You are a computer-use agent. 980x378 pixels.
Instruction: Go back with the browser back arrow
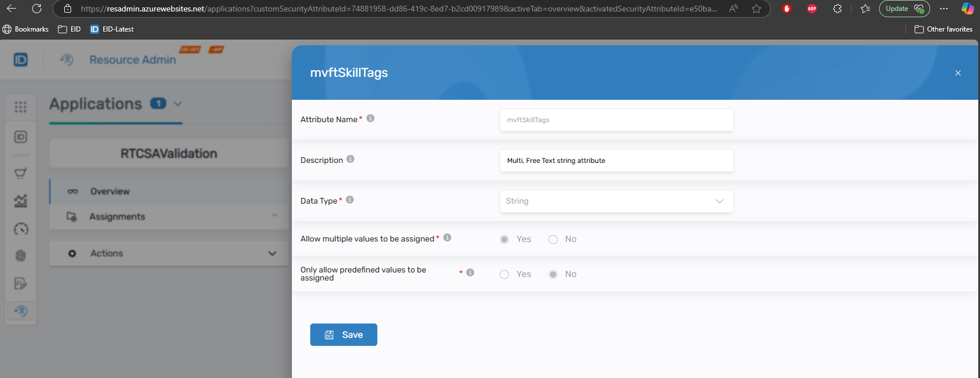tap(11, 9)
